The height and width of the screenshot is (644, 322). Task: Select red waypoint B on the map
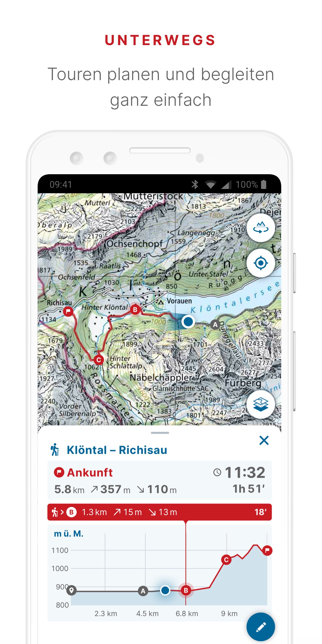135,310
